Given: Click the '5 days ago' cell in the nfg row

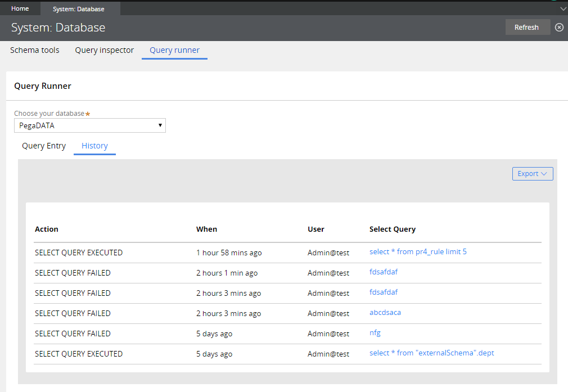Looking at the screenshot, I should pyautogui.click(x=214, y=334).
